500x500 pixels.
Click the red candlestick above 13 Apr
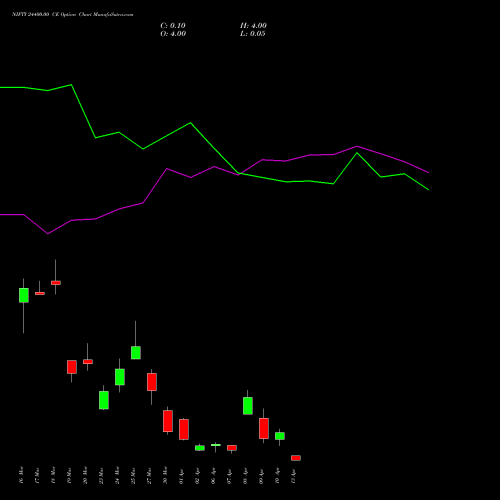pos(296,458)
